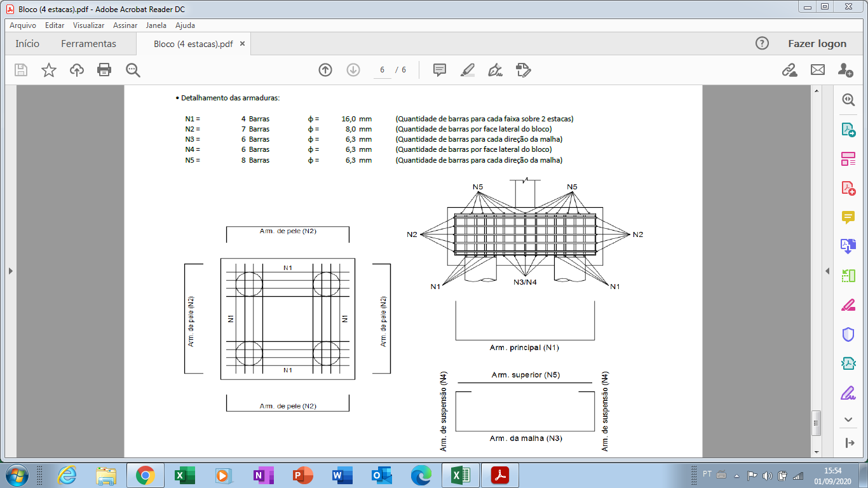The image size is (868, 488).
Task: Collapse the right tools pane arrow button
Action: [848, 443]
